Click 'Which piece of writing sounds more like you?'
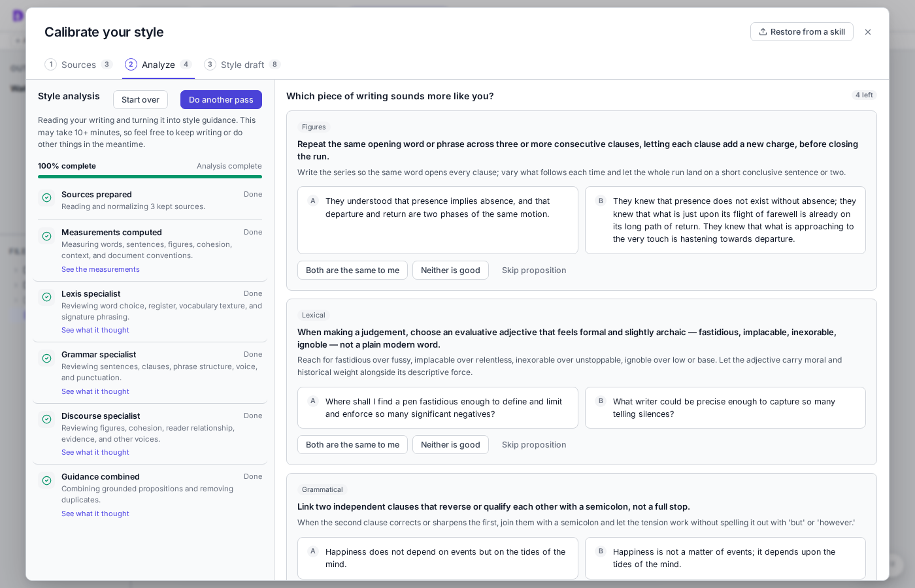The width and height of the screenshot is (915, 588). point(390,96)
